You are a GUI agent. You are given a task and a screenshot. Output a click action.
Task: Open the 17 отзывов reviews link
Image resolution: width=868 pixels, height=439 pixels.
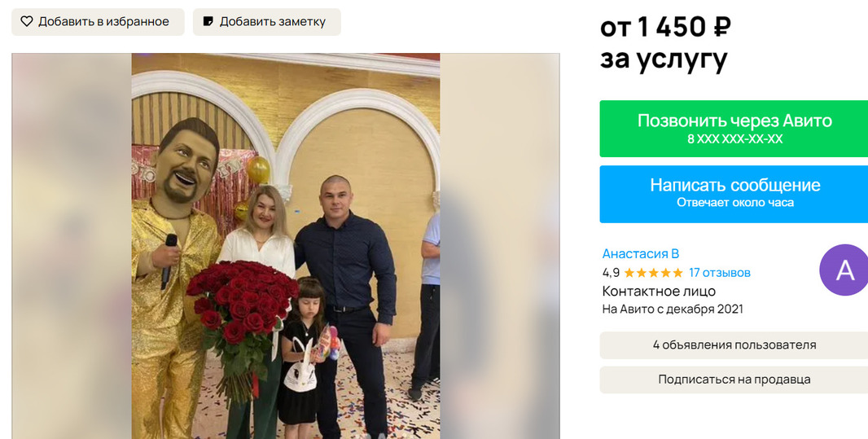pos(720,273)
